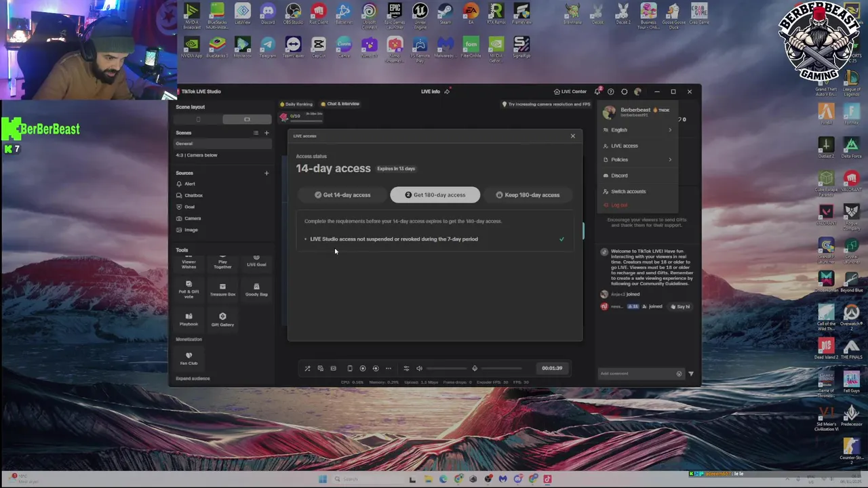Mute the speaker volume
The width and height of the screenshot is (868, 488).
(419, 369)
